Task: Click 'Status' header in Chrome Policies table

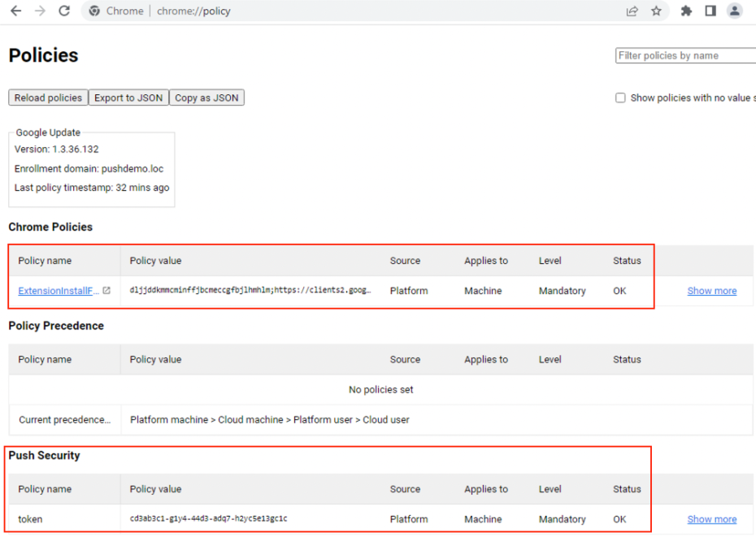Action: coord(627,261)
